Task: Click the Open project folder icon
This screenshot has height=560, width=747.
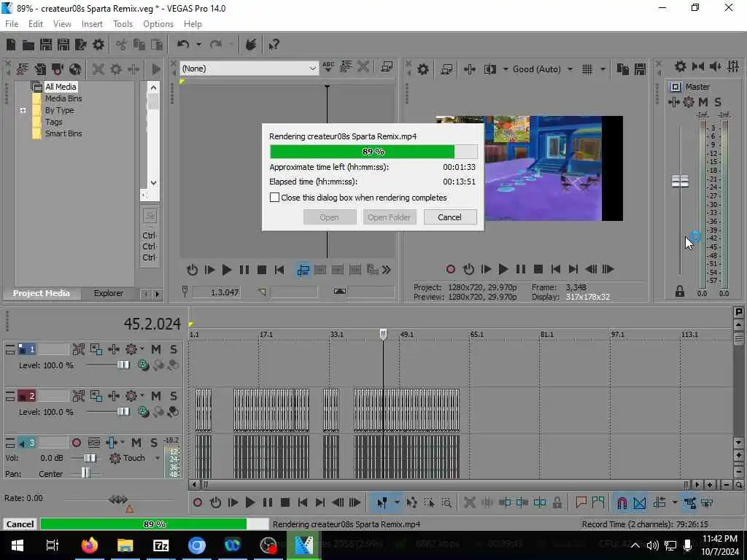Action: point(28,44)
